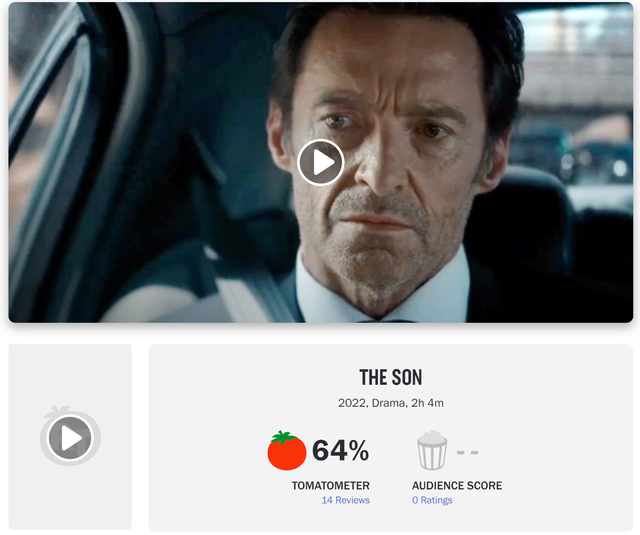
Task: Click the Drama genre text
Action: coord(389,403)
